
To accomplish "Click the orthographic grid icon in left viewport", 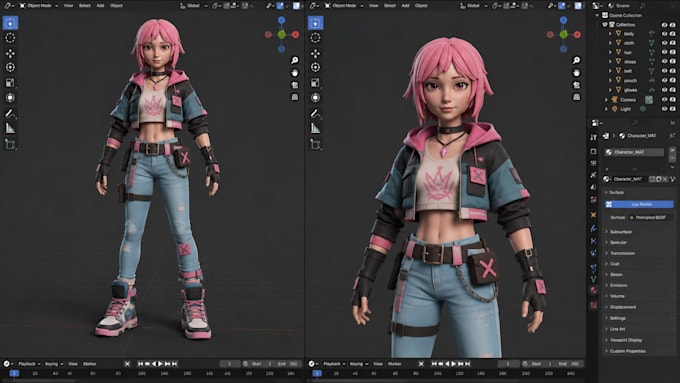I will click(295, 97).
